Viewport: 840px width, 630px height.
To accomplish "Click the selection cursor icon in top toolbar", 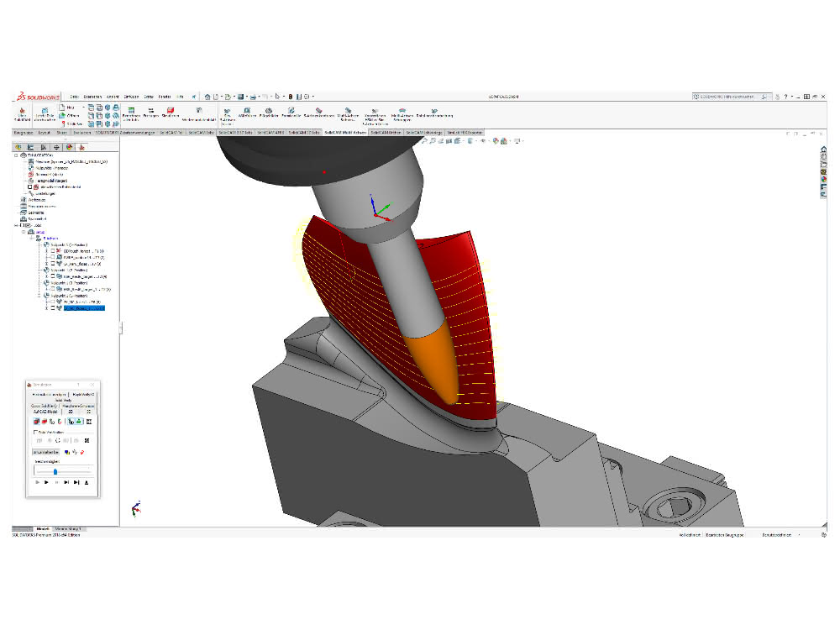I will click(277, 97).
